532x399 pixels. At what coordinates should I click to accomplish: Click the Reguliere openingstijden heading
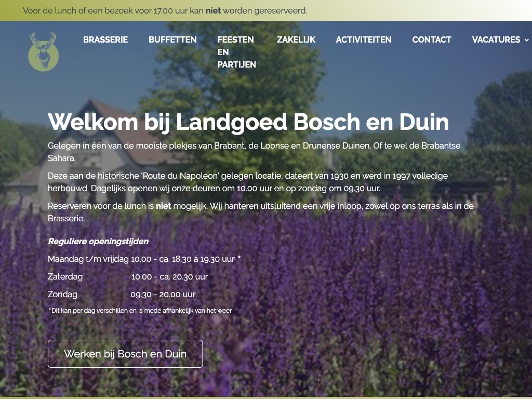coord(98,241)
